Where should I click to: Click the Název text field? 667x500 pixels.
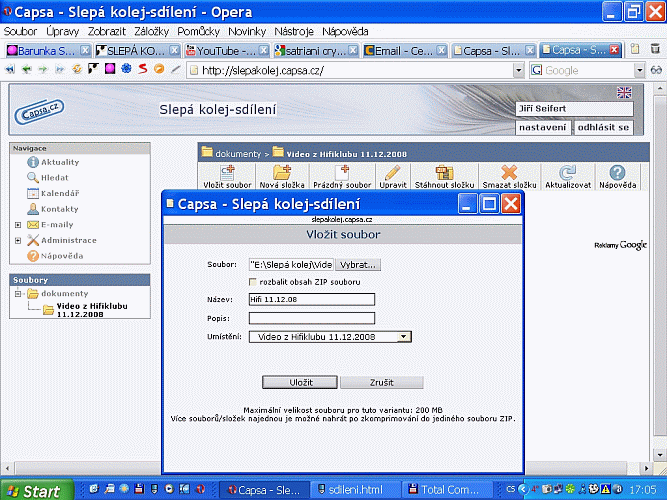[311, 299]
